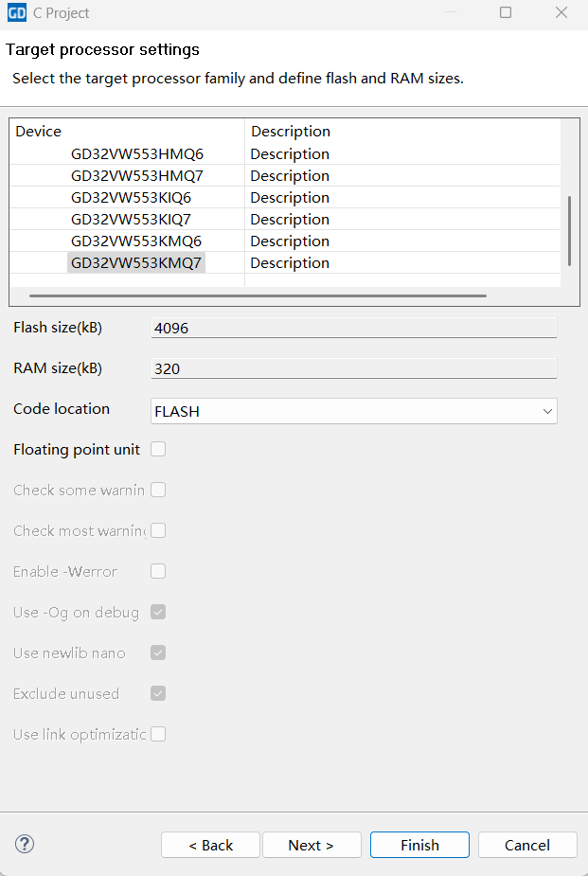Choose the GD32VW553KMQ6 device row

click(136, 241)
